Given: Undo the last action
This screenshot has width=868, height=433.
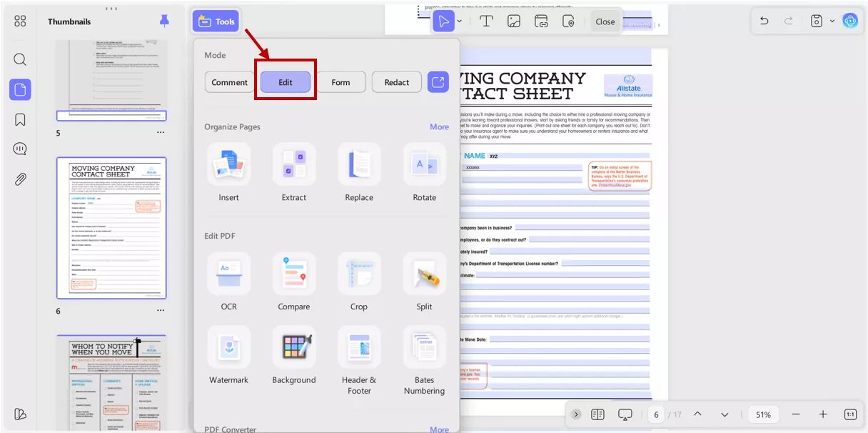Looking at the screenshot, I should [764, 21].
